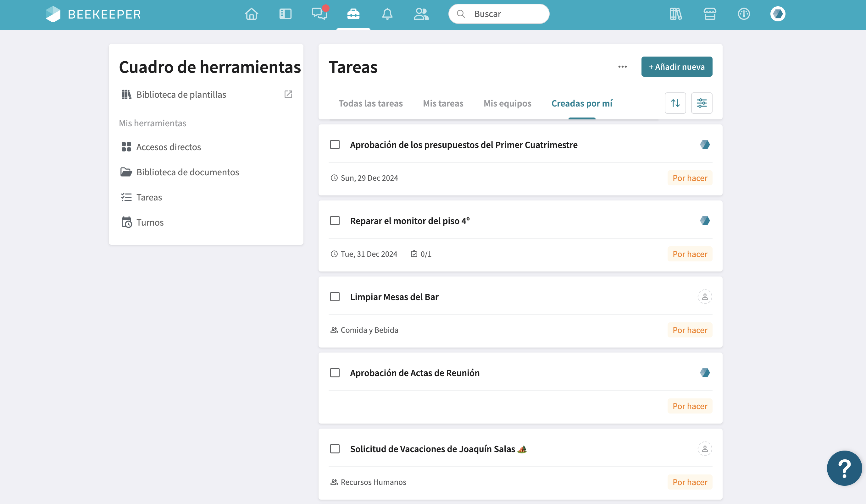Open the people directory icon

point(421,14)
